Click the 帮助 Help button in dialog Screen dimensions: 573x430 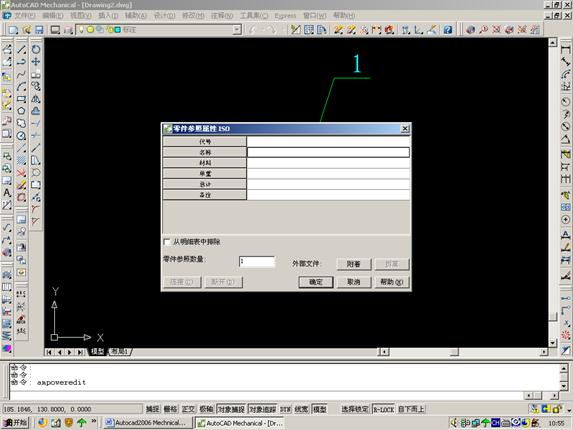click(x=392, y=282)
